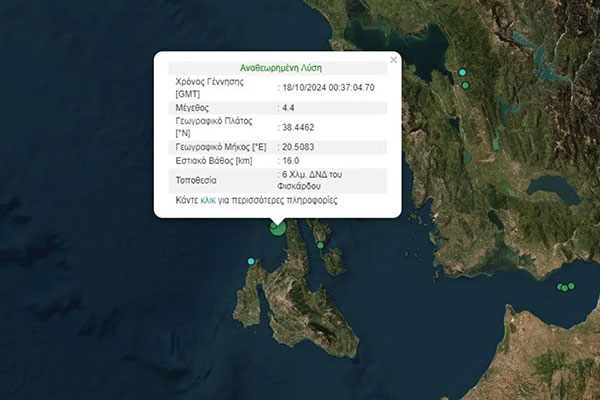Image resolution: width=600 pixels, height=400 pixels.
Task: Click the 'κλικ' link for more information
Action: 208,200
